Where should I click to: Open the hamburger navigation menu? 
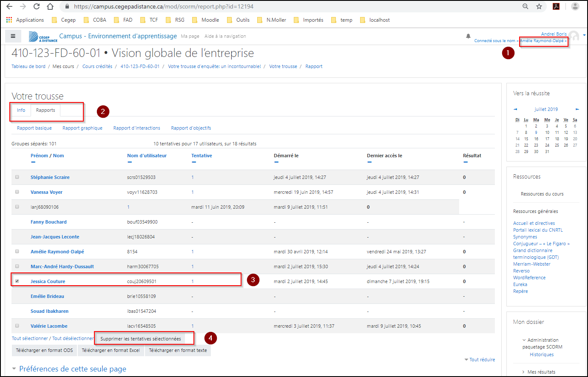coord(13,36)
